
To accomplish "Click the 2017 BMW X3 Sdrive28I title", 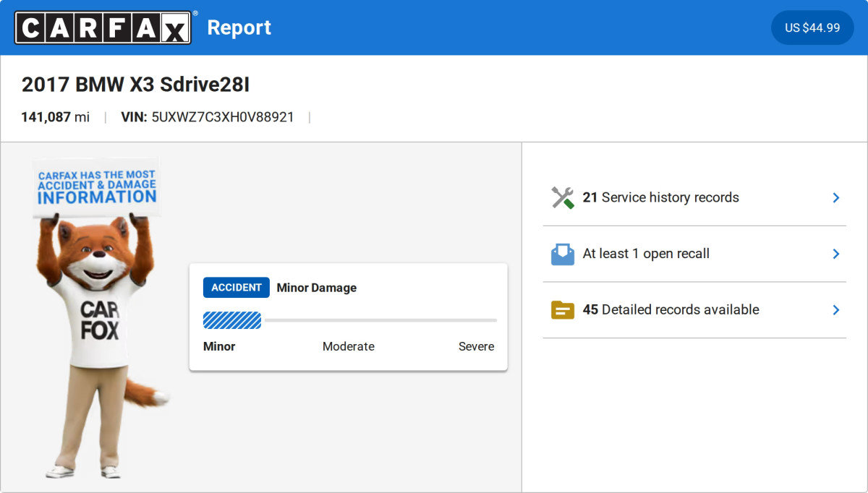I will 135,85.
